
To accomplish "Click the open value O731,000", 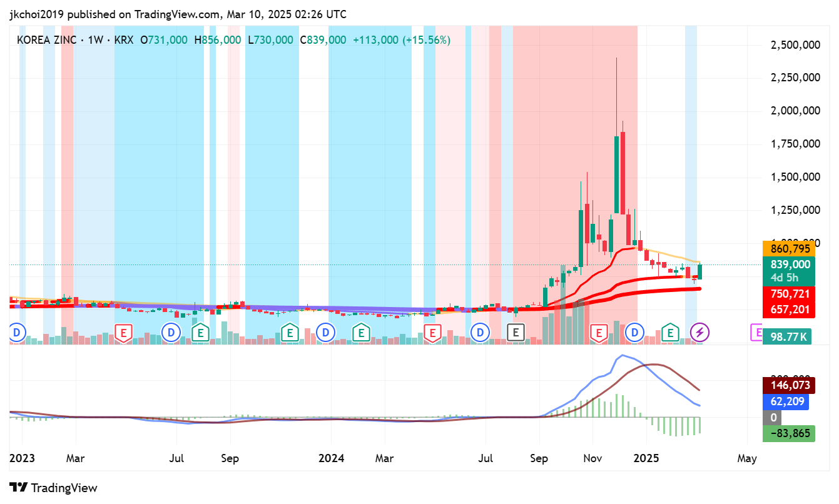I will point(163,39).
